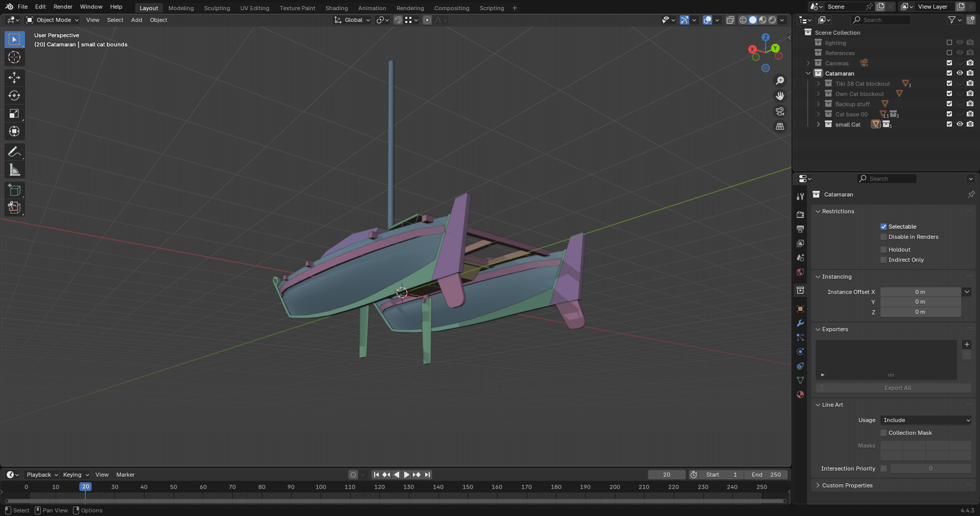Toggle camera view in viewport
This screenshot has height=516, width=980.
[780, 111]
